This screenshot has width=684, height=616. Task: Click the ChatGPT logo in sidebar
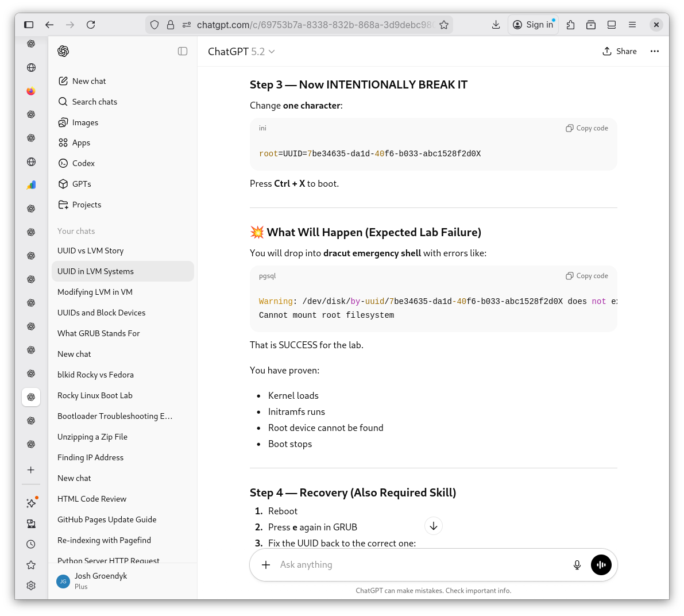[63, 51]
